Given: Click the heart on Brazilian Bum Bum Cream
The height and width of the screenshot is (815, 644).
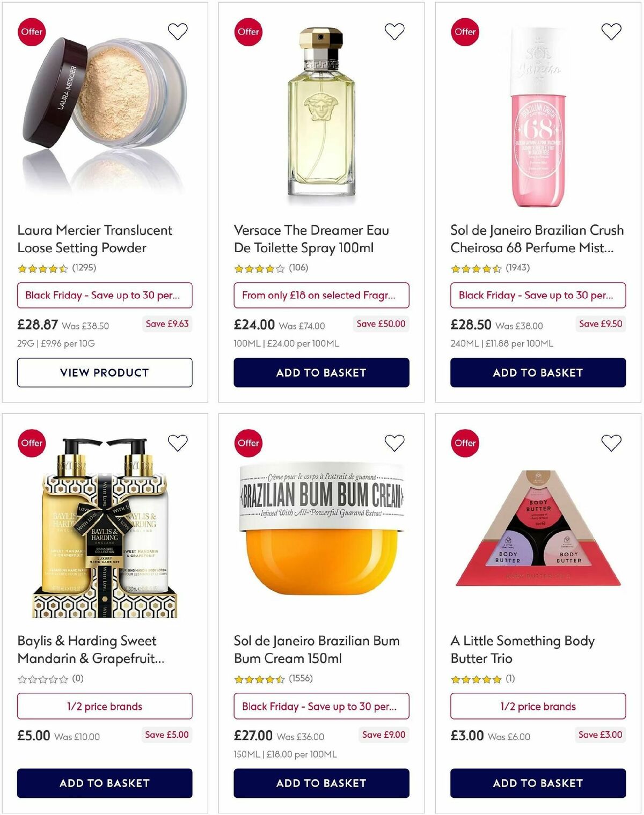Looking at the screenshot, I should point(394,443).
